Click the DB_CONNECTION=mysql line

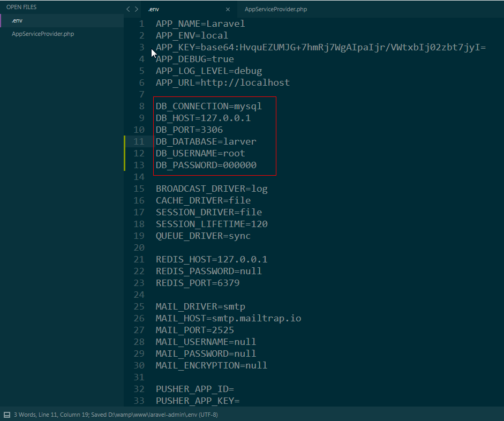pos(209,106)
